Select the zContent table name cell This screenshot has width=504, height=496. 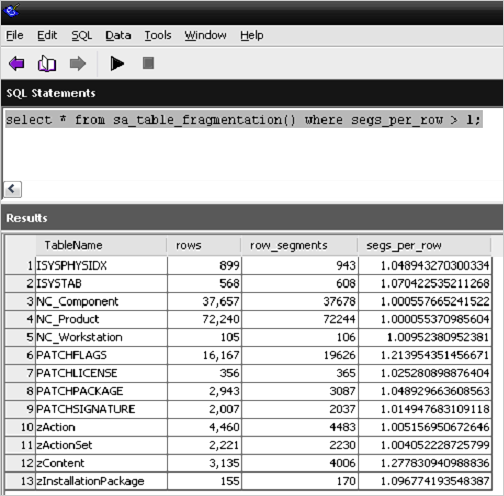pyautogui.click(x=101, y=463)
